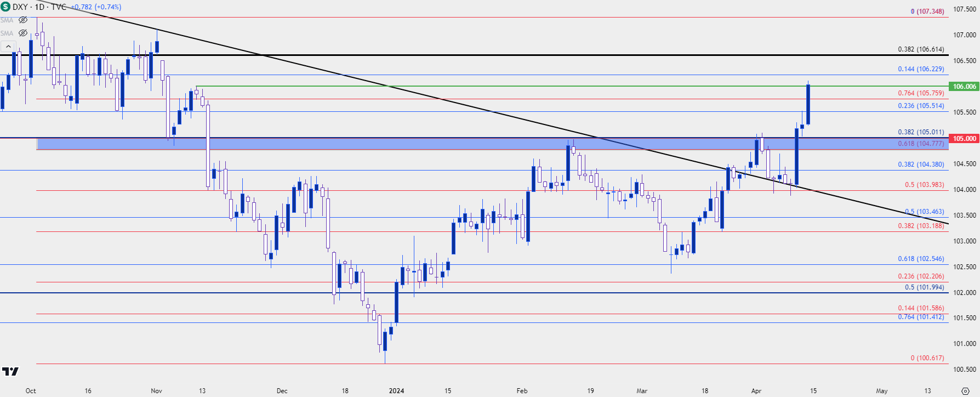This screenshot has height=397, width=980.
Task: Click the upper SMA legend label
Action: coord(7,20)
